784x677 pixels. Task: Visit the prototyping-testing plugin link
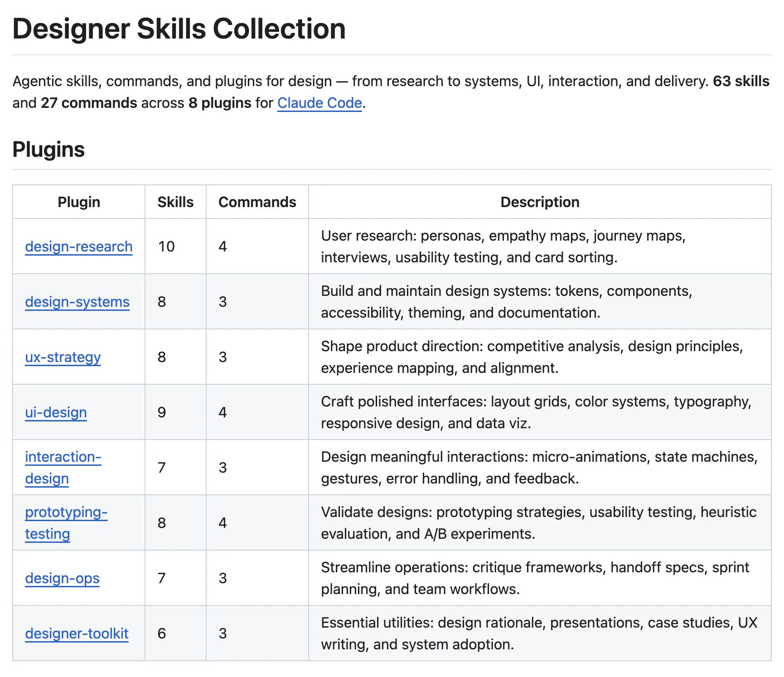tap(66, 523)
